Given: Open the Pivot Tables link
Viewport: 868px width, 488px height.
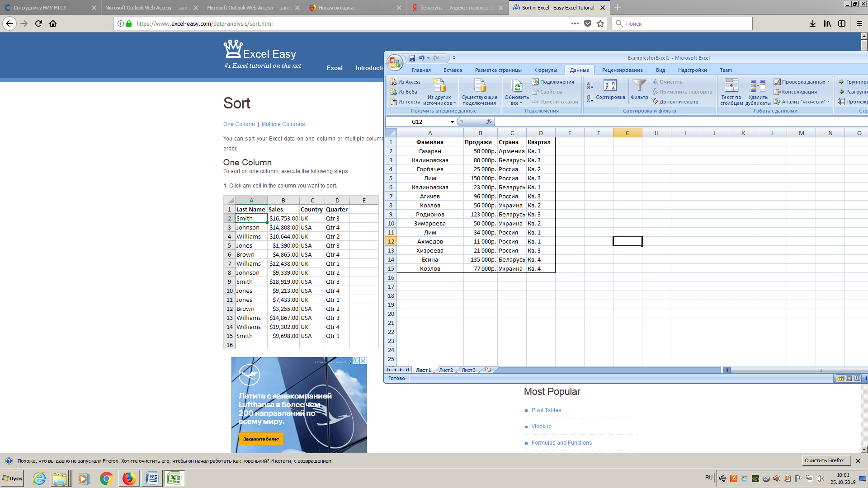Looking at the screenshot, I should click(546, 410).
